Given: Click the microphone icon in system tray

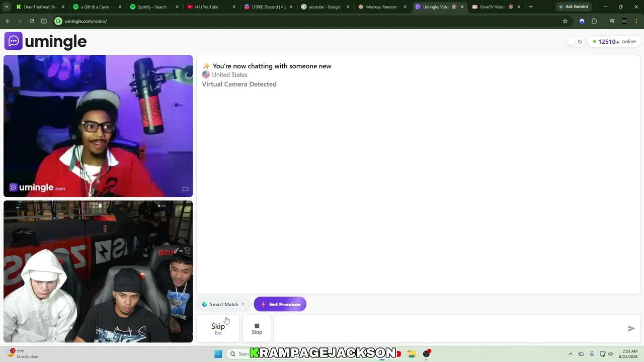Looking at the screenshot, I should pyautogui.click(x=592, y=354).
